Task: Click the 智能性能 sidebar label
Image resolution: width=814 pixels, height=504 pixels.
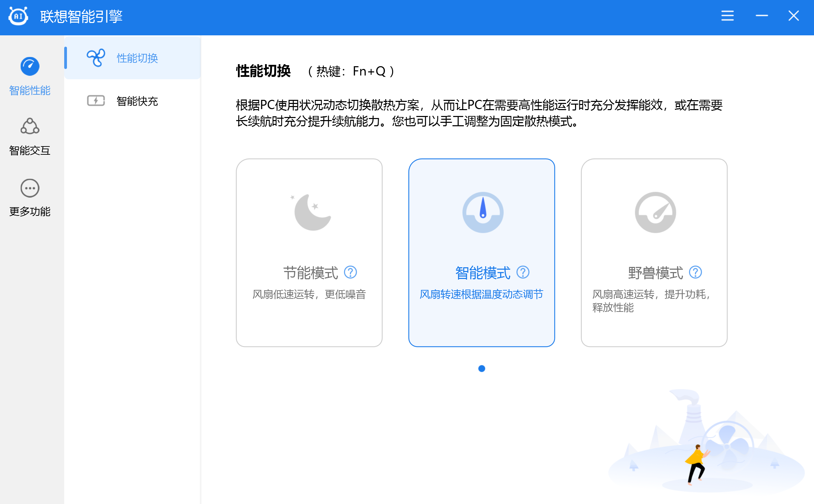Action: [x=30, y=91]
